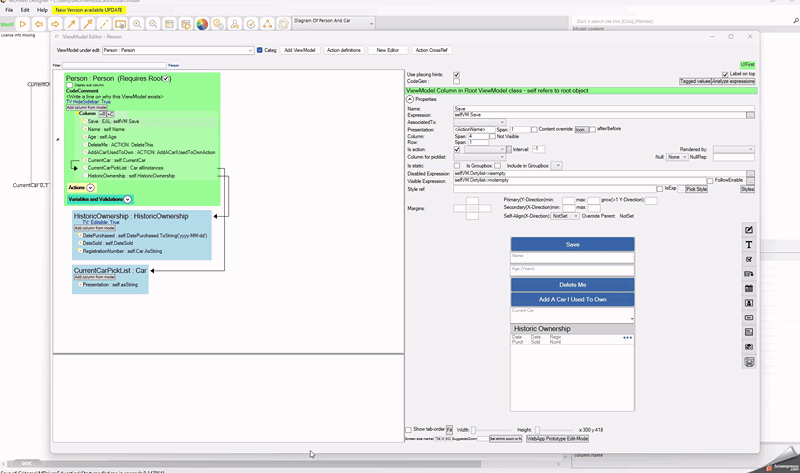The width and height of the screenshot is (800, 473).
Task: Click the forward arrow navigation icon
Action: coord(56,24)
